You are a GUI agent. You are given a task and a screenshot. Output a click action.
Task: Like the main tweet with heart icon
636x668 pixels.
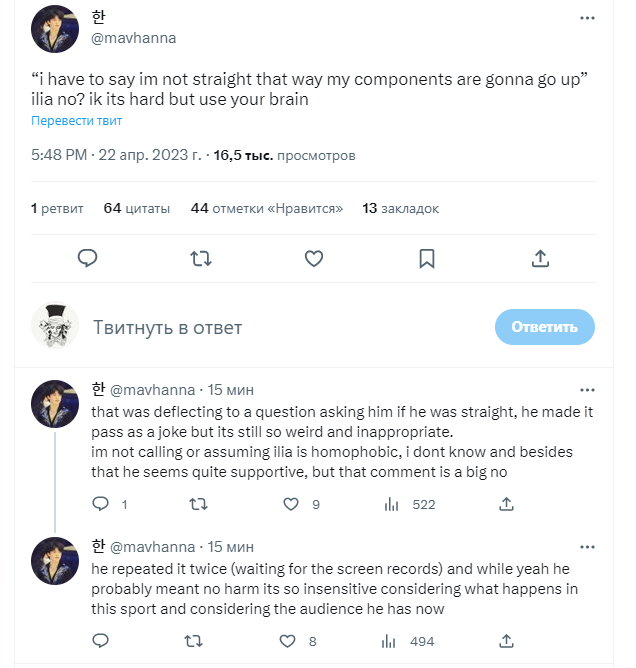(x=314, y=259)
